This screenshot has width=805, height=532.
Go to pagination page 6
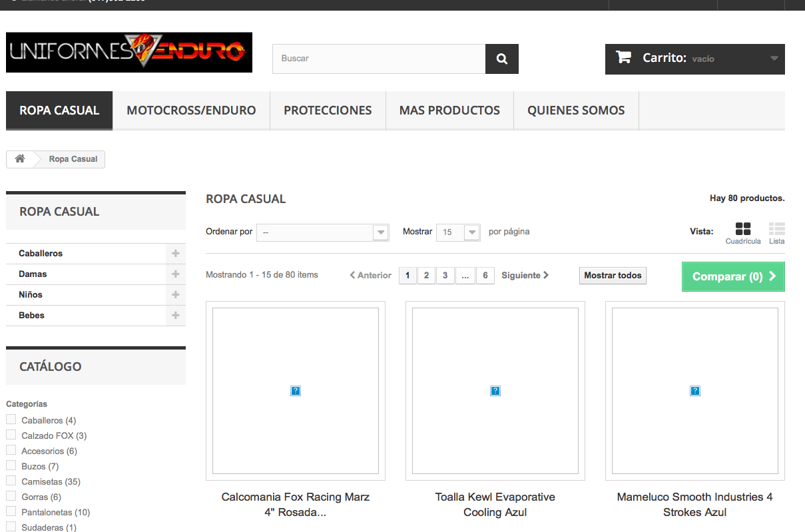tap(485, 275)
